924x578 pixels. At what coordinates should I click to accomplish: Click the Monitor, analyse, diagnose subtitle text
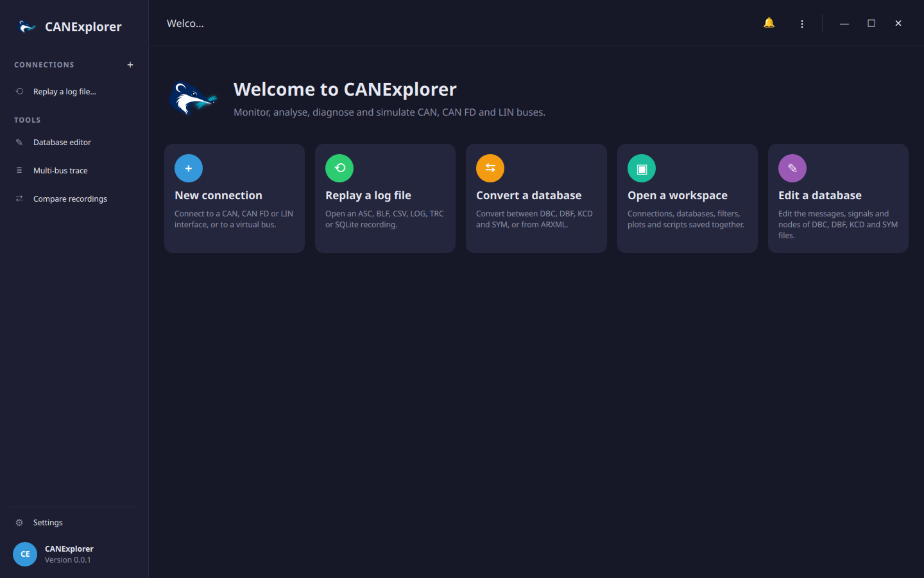[x=389, y=112]
